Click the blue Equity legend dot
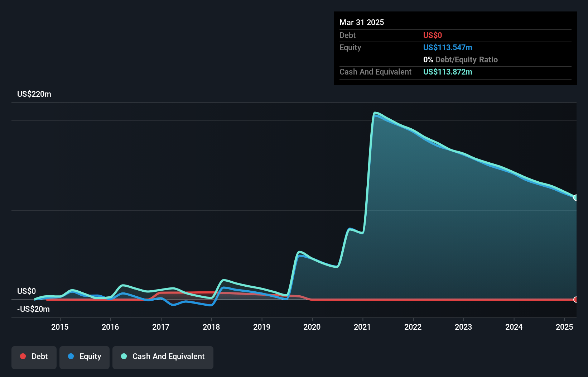 click(71, 356)
